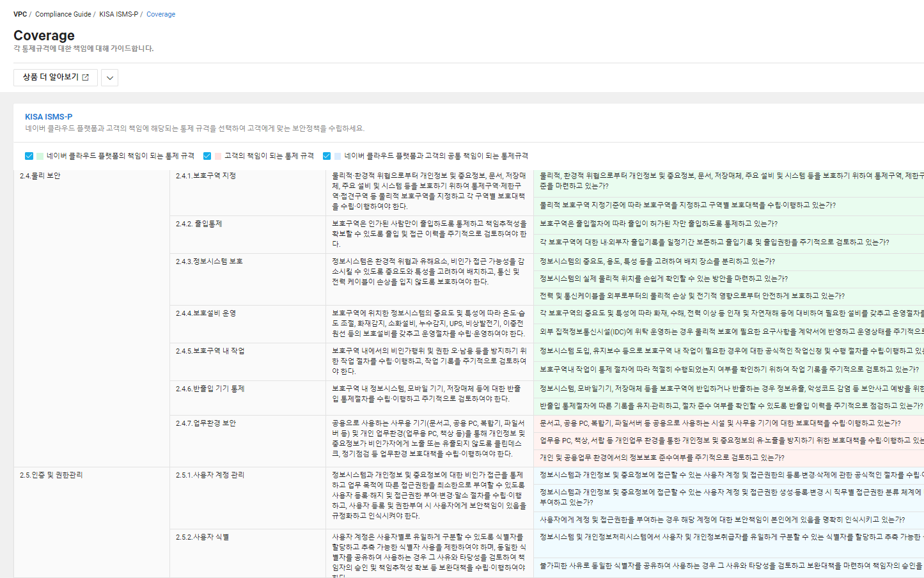Uncheck 네이버 클라우드 플랫폼의 책임이 되는 통제 규격
The height and width of the screenshot is (578, 924).
coord(29,156)
